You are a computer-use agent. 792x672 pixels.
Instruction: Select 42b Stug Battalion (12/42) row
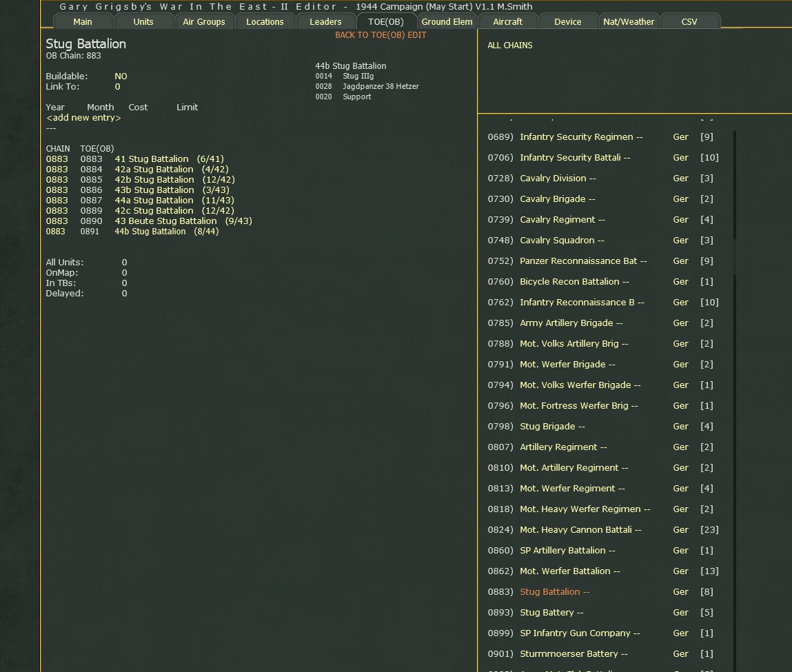pyautogui.click(x=140, y=180)
